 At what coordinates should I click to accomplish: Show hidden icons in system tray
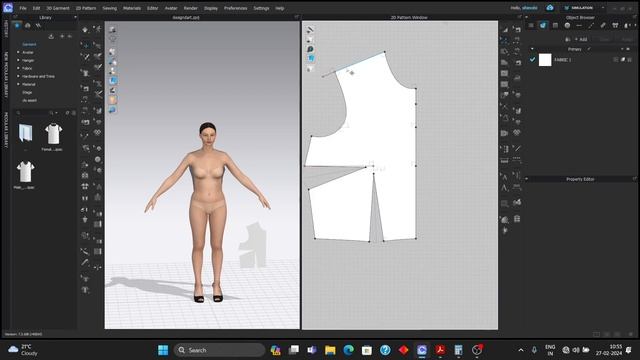521,350
